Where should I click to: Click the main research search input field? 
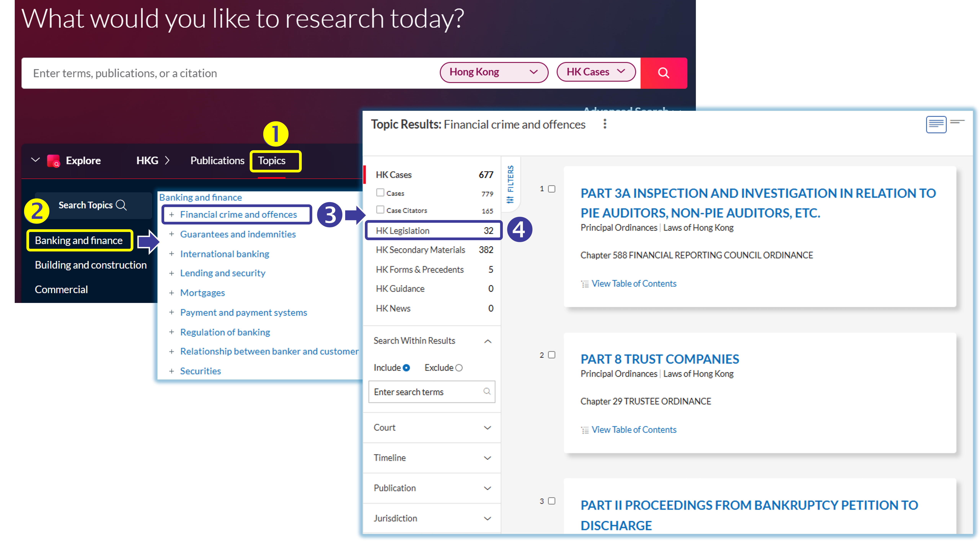click(x=228, y=73)
